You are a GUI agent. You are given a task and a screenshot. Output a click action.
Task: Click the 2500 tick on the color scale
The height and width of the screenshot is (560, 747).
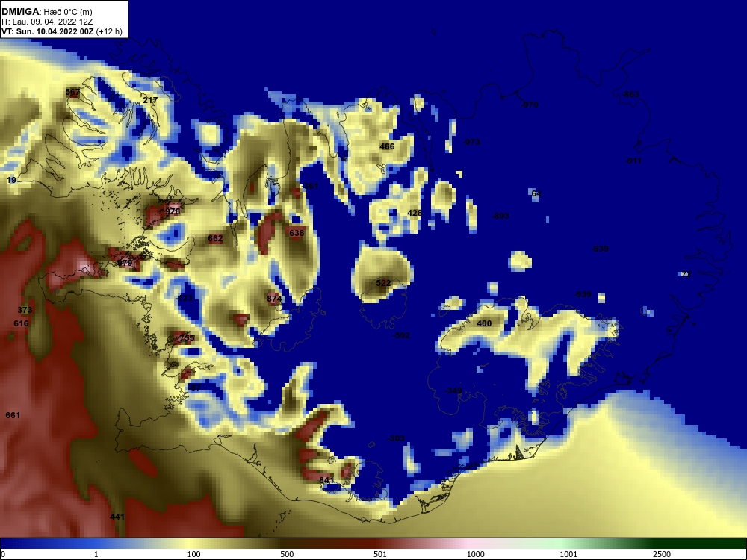click(662, 554)
